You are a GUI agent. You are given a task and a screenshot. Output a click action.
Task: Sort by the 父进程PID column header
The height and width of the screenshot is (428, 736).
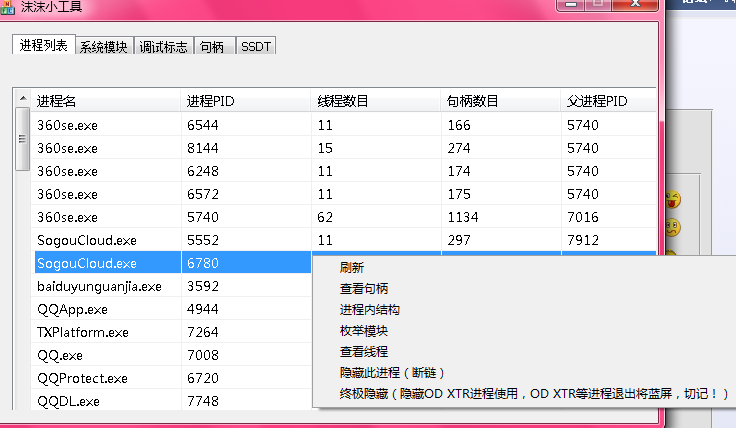[608, 100]
